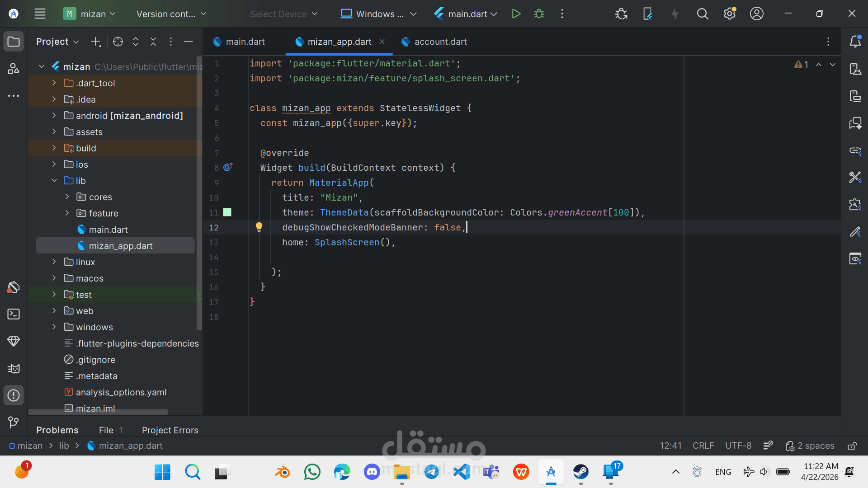
Task: Click the green color swatch on line 11
Action: pos(227,212)
